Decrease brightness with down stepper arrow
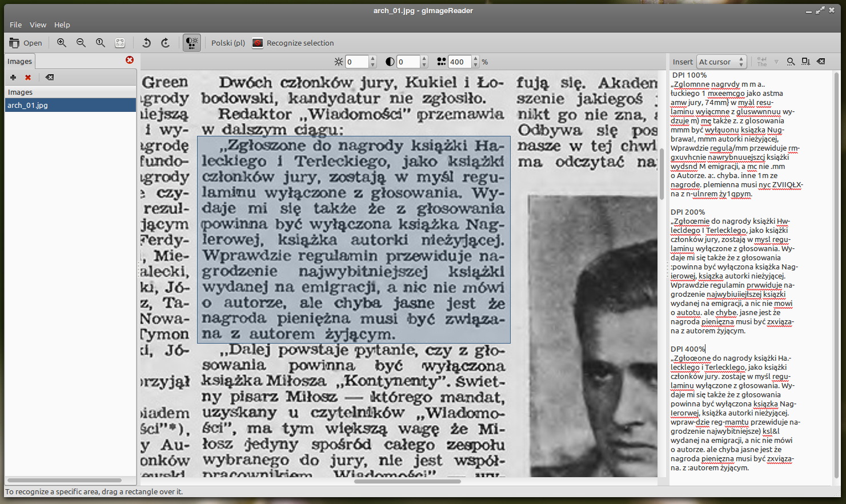 [x=373, y=65]
